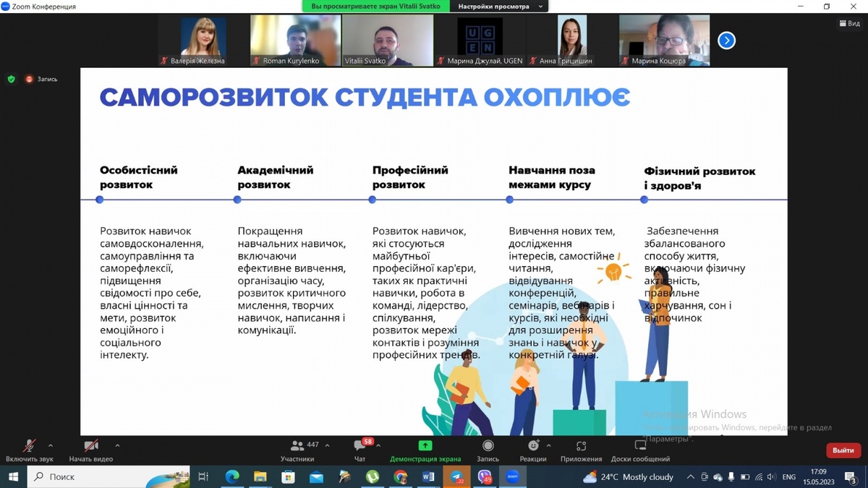Select Марина Коцюра video thumbnail
Image resolution: width=868 pixels, height=488 pixels.
(x=664, y=40)
